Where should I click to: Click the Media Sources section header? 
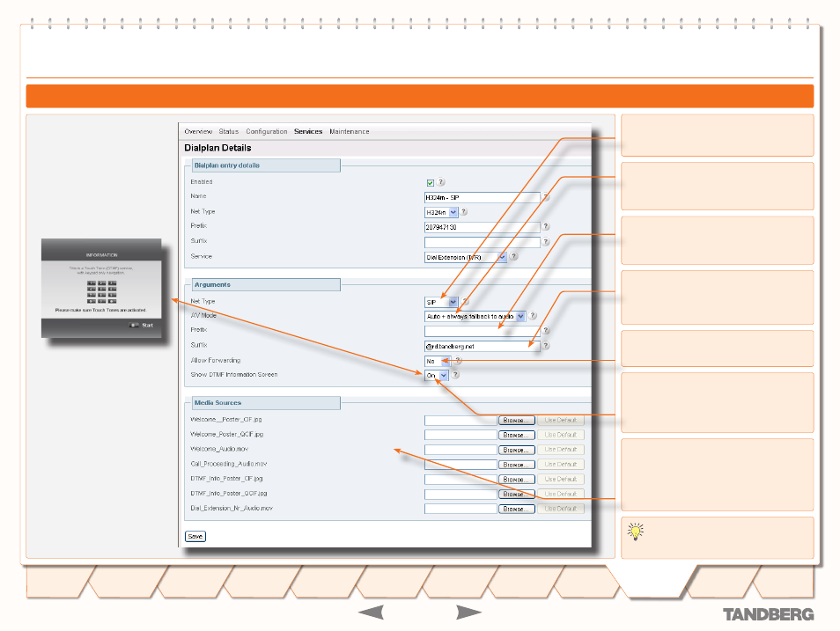[x=265, y=403]
